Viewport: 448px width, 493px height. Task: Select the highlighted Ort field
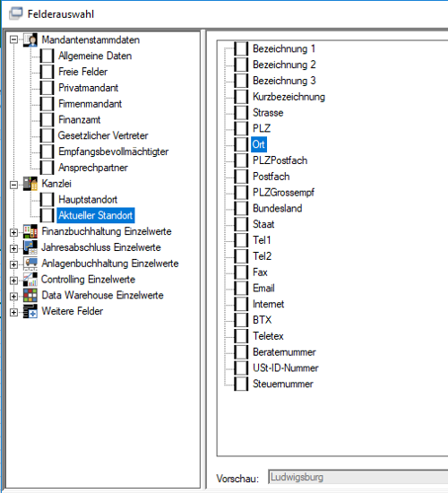[259, 144]
